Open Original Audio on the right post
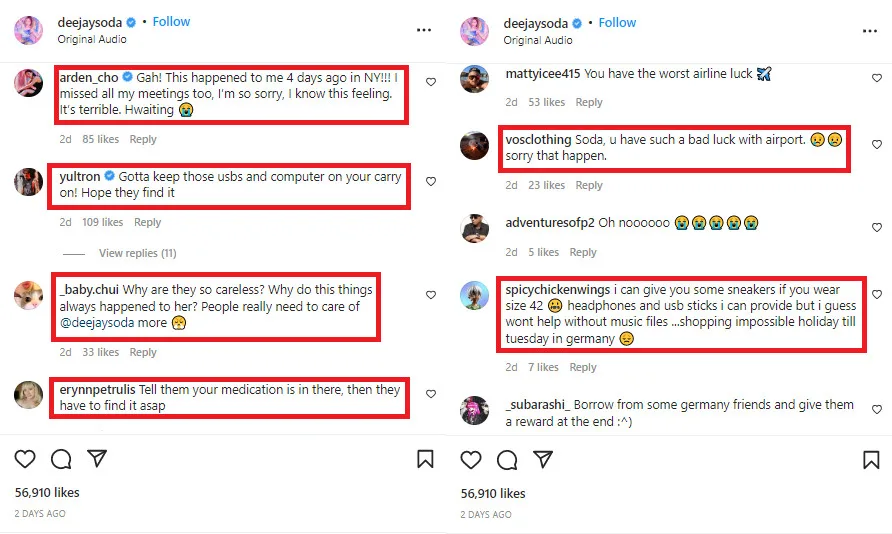This screenshot has height=534, width=892. pos(538,40)
